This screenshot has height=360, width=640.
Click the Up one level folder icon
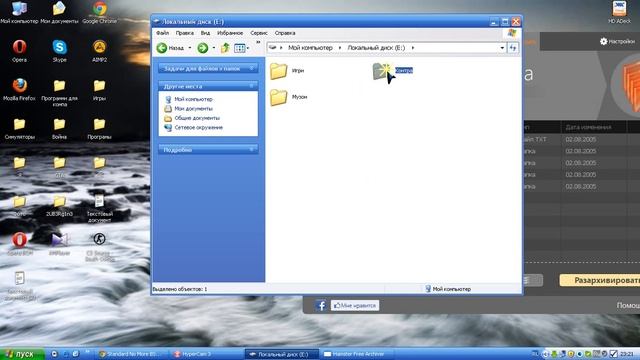(225, 48)
